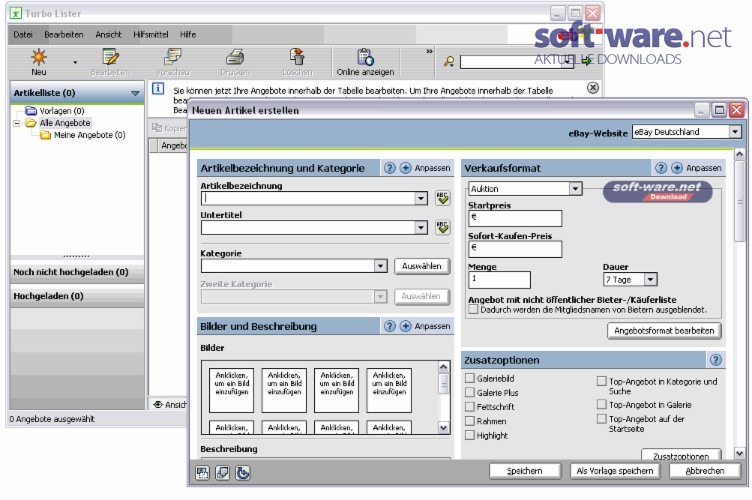Click the Vorschau toolbar icon

tap(172, 57)
